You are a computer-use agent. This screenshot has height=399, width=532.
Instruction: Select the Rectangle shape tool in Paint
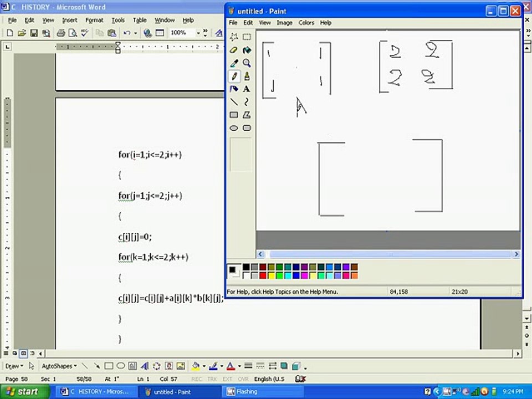pyautogui.click(x=234, y=115)
